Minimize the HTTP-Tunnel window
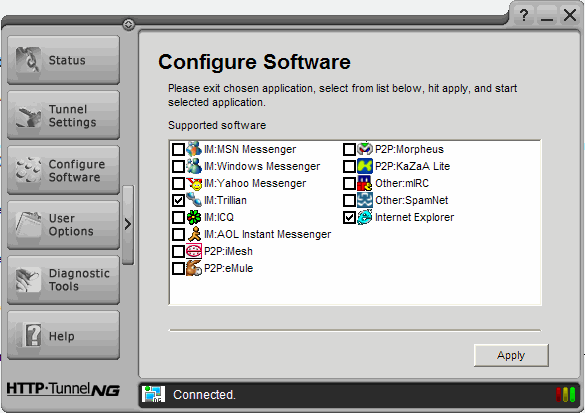585x413 pixels. click(x=547, y=15)
